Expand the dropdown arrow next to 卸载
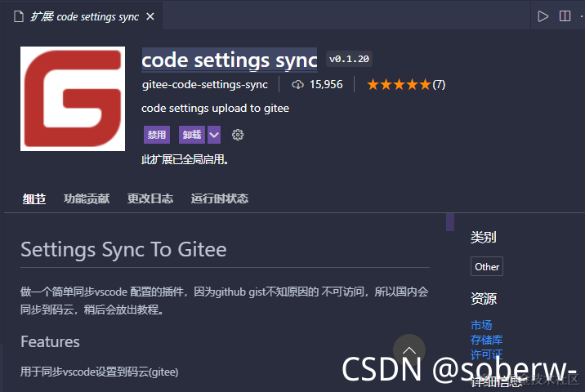This screenshot has width=585, height=392. point(214,135)
